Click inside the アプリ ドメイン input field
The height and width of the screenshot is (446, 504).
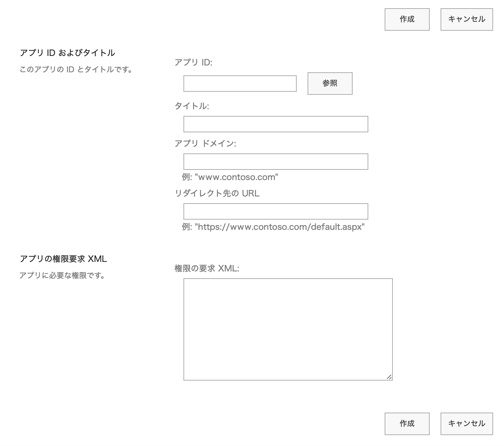[275, 162]
